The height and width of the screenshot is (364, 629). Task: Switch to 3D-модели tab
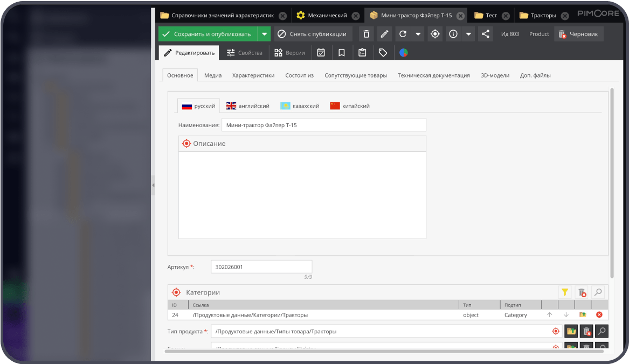(x=495, y=75)
